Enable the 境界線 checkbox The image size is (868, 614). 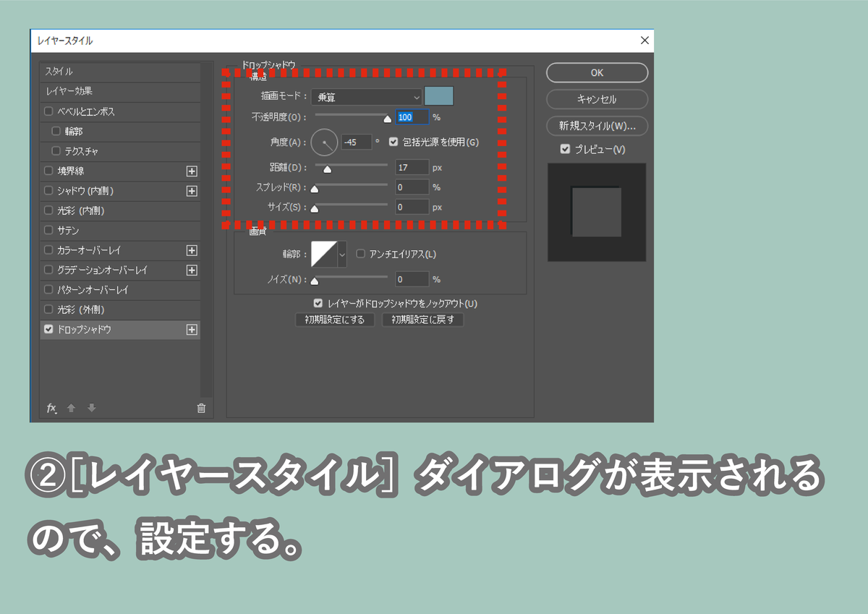pos(48,171)
